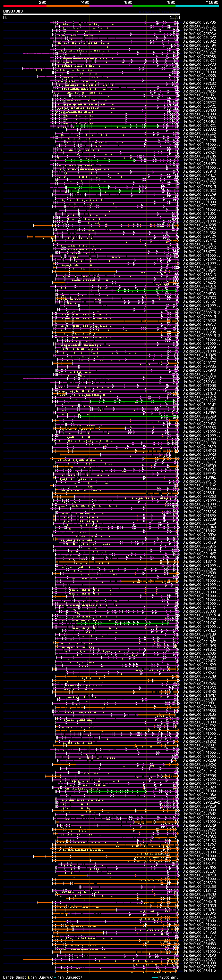The height and width of the screenshot is (980, 222).
Task: Select hit label UniRef100_B8BPK8
Action: (x=199, y=455)
